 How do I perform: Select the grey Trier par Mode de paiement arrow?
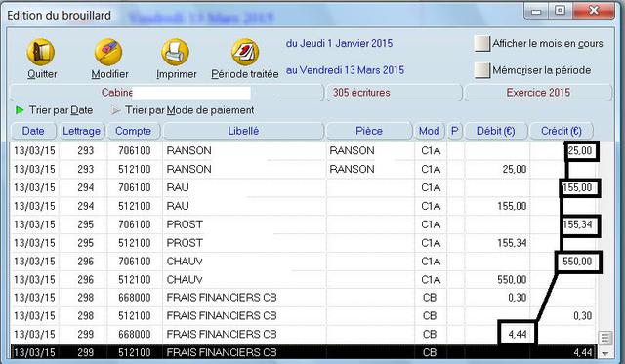point(115,110)
